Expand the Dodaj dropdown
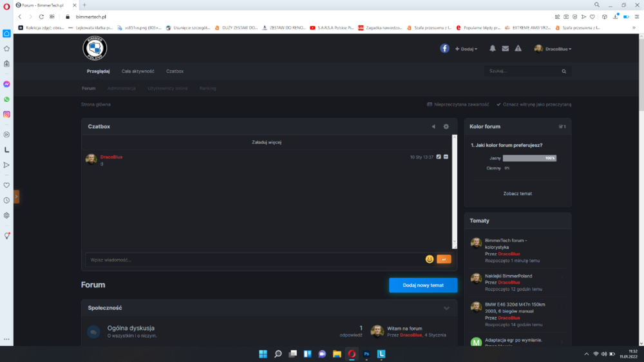644x362 pixels. pyautogui.click(x=466, y=49)
